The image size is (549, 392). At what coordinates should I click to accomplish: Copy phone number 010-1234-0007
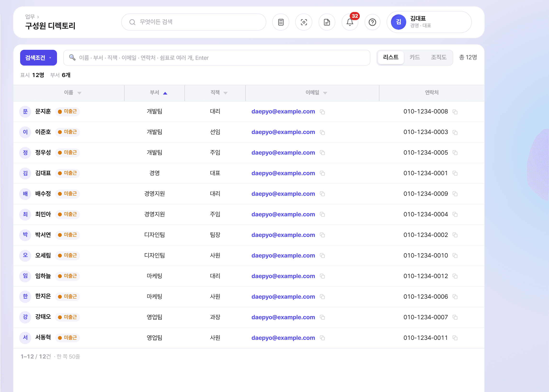tap(455, 317)
